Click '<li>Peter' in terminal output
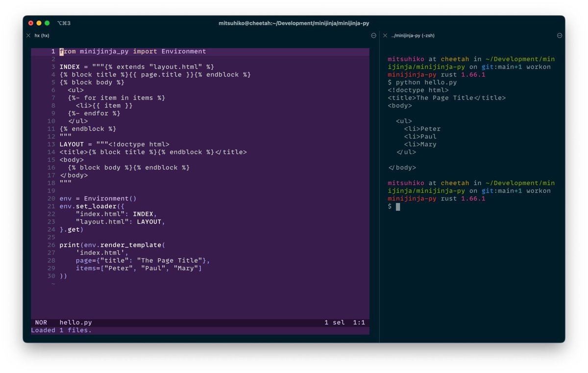This screenshot has width=588, height=373. [422, 129]
